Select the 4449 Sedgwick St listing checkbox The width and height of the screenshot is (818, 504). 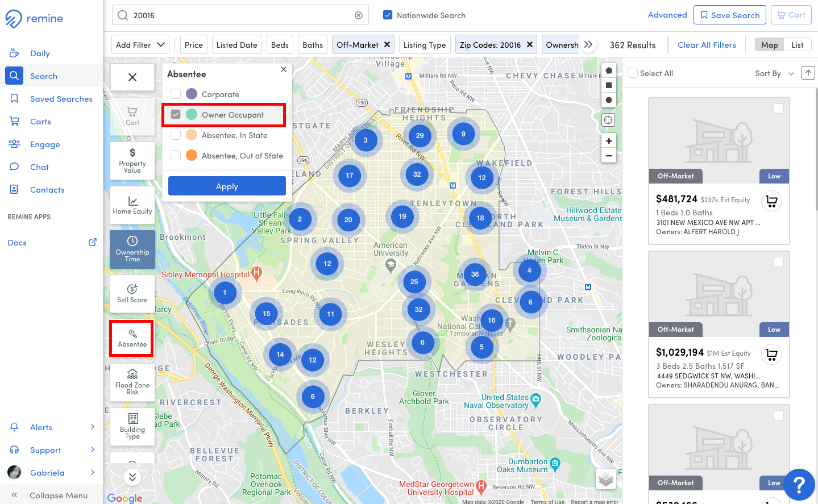pyautogui.click(x=779, y=262)
